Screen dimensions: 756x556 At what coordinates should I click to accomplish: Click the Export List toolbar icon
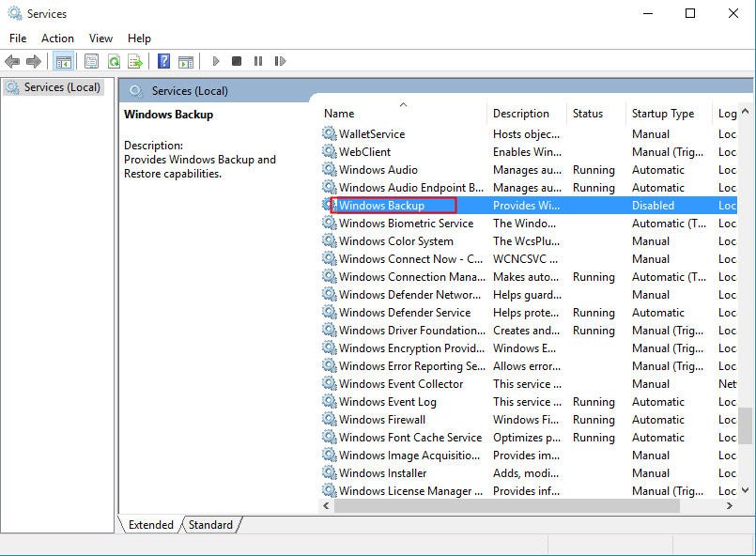(x=135, y=61)
